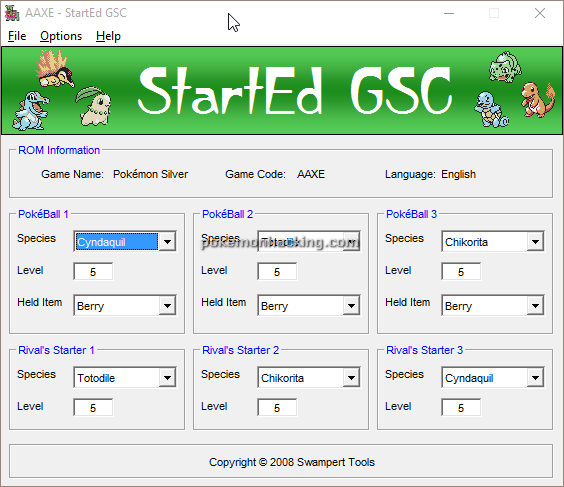The image size is (564, 487).
Task: Click the Totodile sprite in the banner
Action: [30, 111]
